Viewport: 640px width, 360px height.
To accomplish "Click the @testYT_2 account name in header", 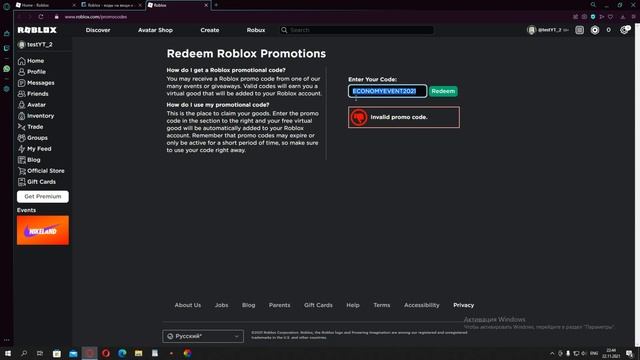I will click(549, 30).
